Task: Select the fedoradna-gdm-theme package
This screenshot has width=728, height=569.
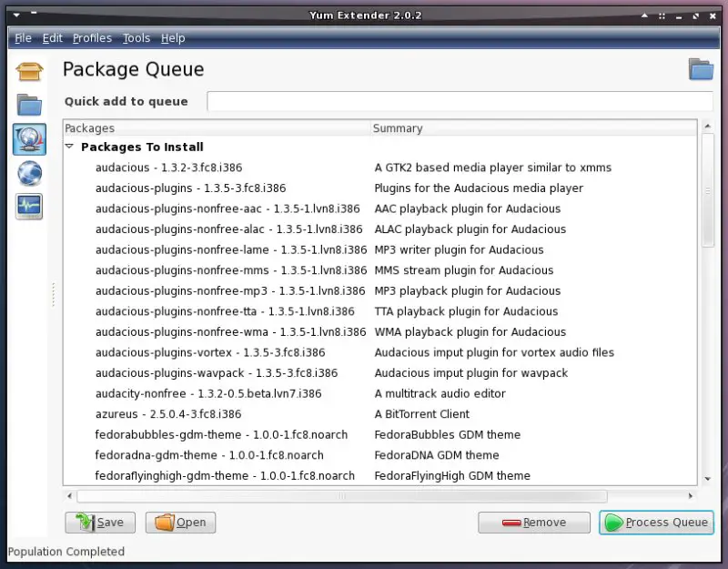Action: tap(380, 454)
